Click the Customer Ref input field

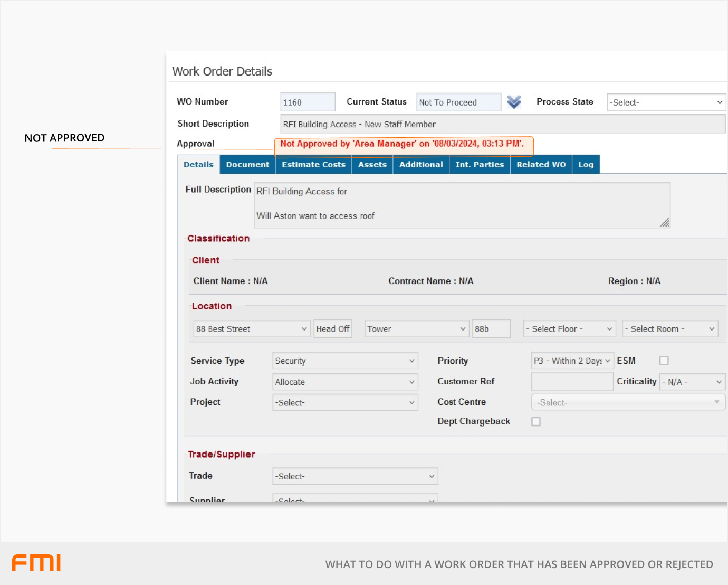(x=572, y=382)
